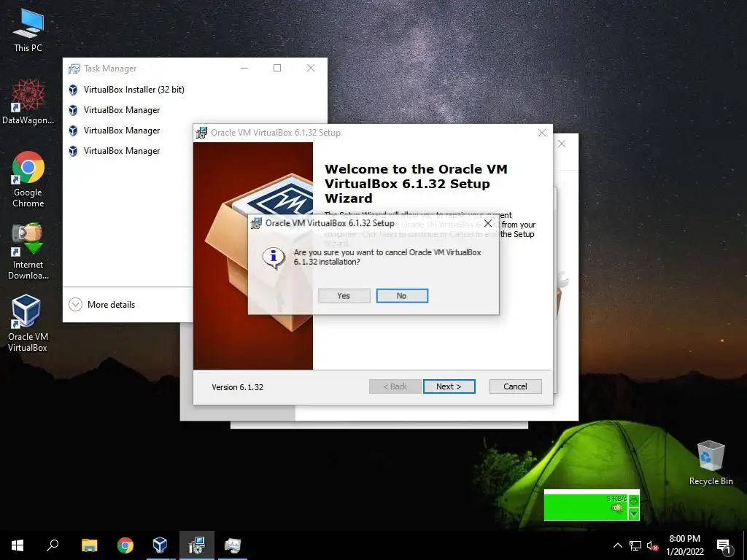Screen dimensions: 747x560
Task: Click the Setup window title bar installer icon
Action: point(201,133)
